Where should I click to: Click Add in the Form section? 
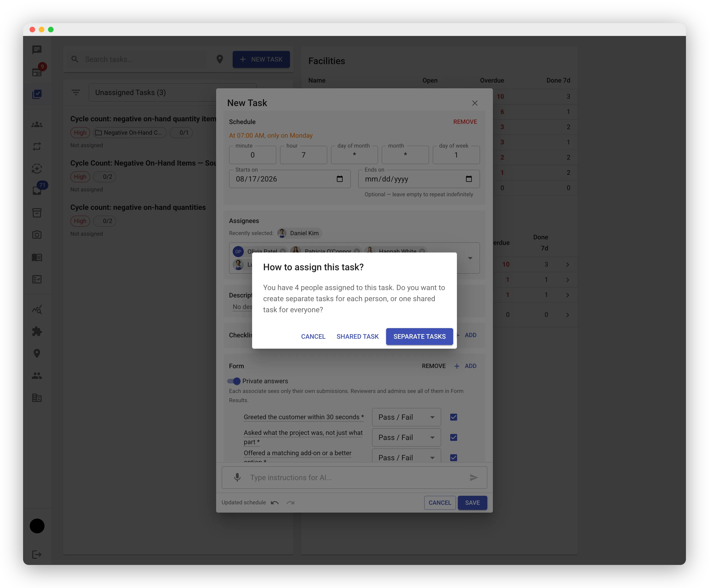(465, 366)
